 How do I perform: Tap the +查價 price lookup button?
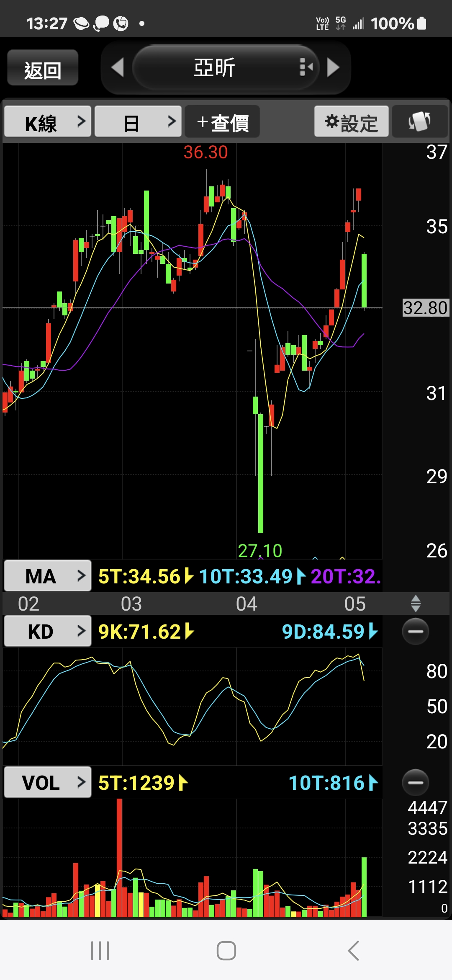pos(222,121)
